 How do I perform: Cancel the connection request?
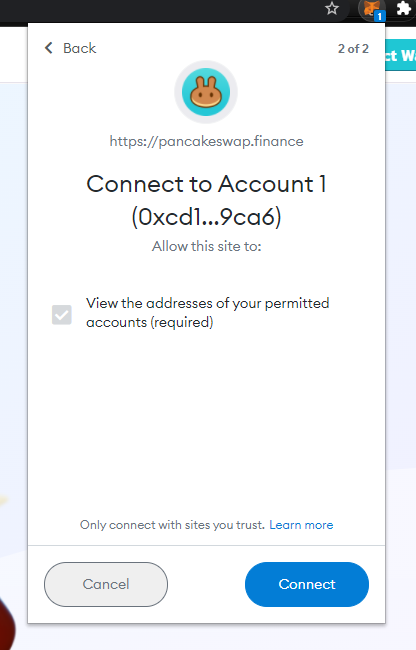pos(106,585)
